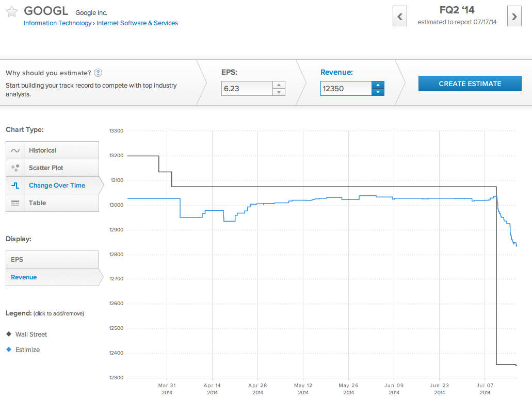Image resolution: width=532 pixels, height=401 pixels.
Task: Select the Scatter Plot chart type
Action: [53, 168]
